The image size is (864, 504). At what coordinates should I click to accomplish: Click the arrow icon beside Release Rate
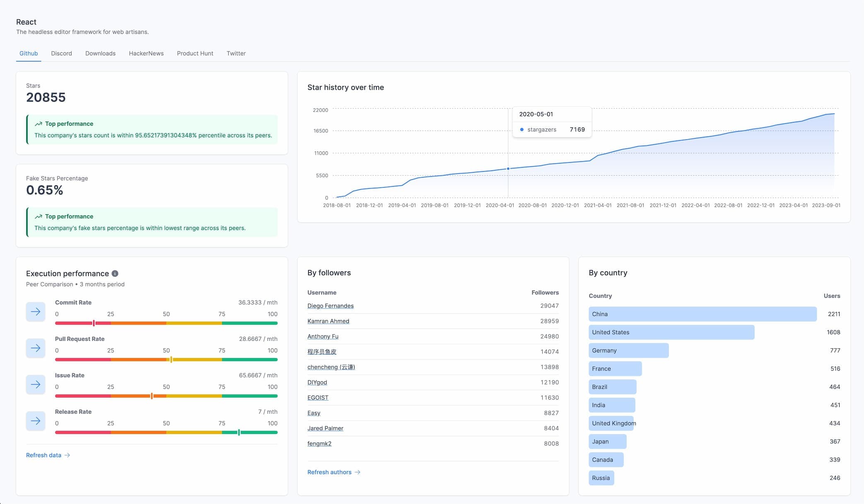coord(36,421)
